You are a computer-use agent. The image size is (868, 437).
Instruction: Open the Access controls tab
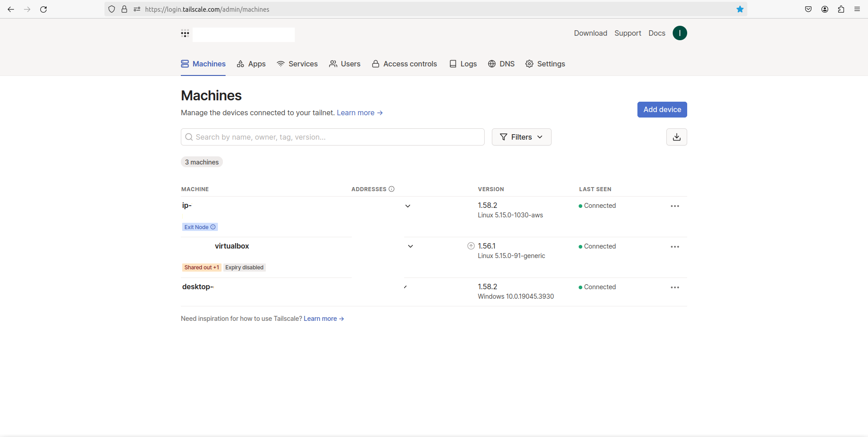pyautogui.click(x=404, y=64)
